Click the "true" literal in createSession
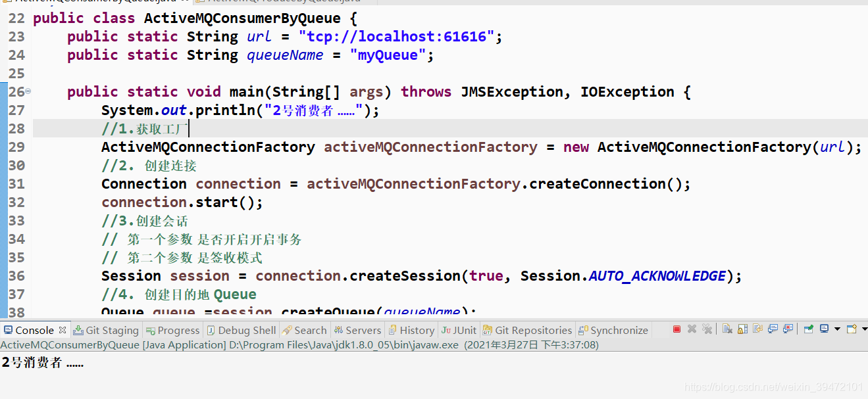The image size is (868, 399). coord(486,275)
